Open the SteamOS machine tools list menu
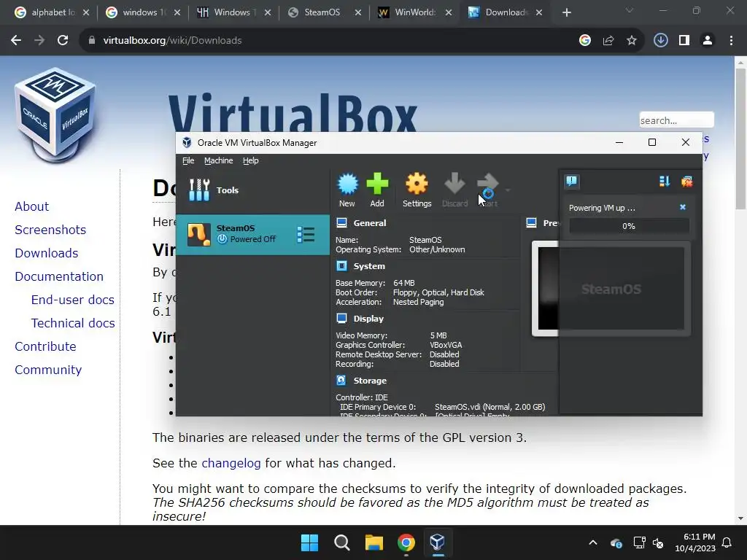 (306, 234)
